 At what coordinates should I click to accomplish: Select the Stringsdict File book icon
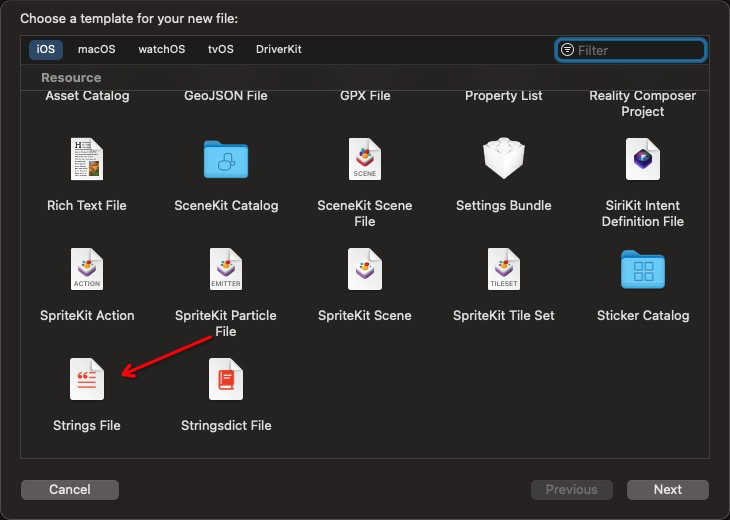226,379
